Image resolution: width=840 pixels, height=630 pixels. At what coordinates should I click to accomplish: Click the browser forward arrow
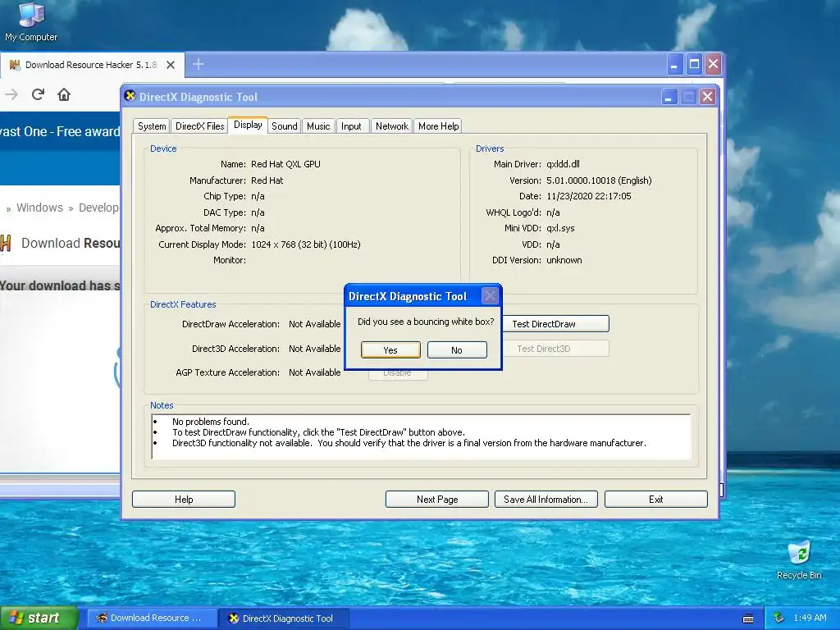11,95
